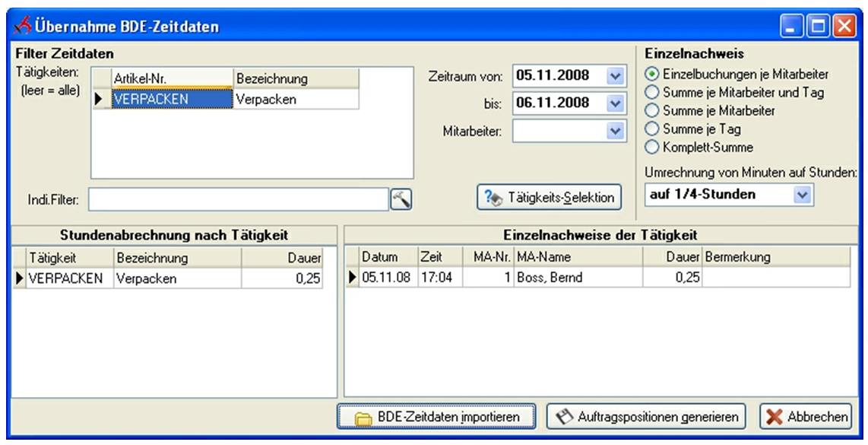
Task: Select Einzelbuchungen je Mitarbeiter option
Action: pyautogui.click(x=651, y=75)
